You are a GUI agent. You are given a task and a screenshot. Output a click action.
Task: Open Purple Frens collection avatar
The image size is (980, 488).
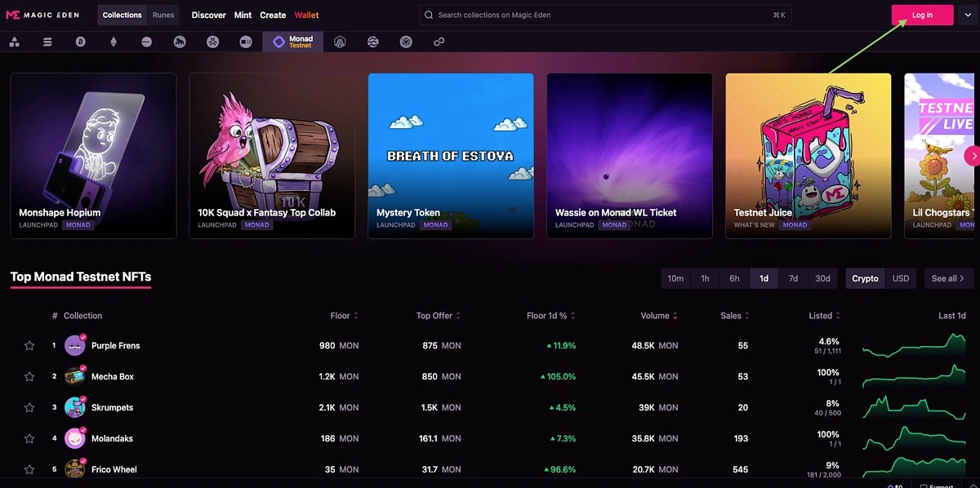(x=75, y=345)
